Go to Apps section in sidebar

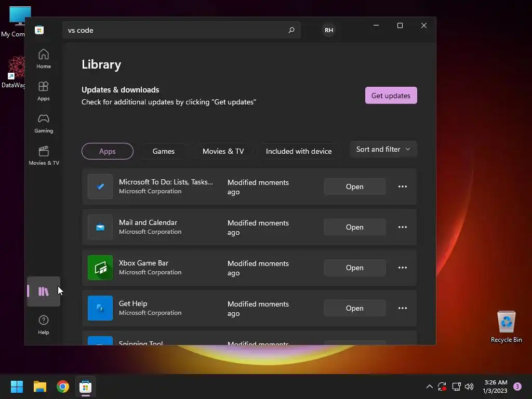(44, 91)
